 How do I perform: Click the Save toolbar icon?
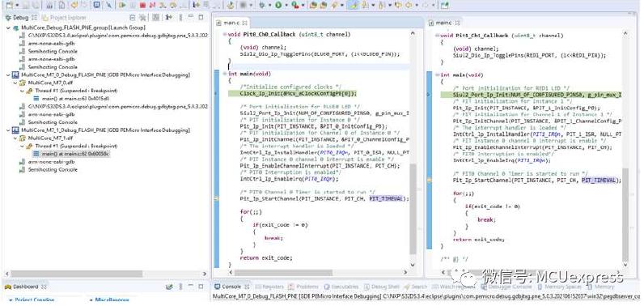pyautogui.click(x=25, y=6)
